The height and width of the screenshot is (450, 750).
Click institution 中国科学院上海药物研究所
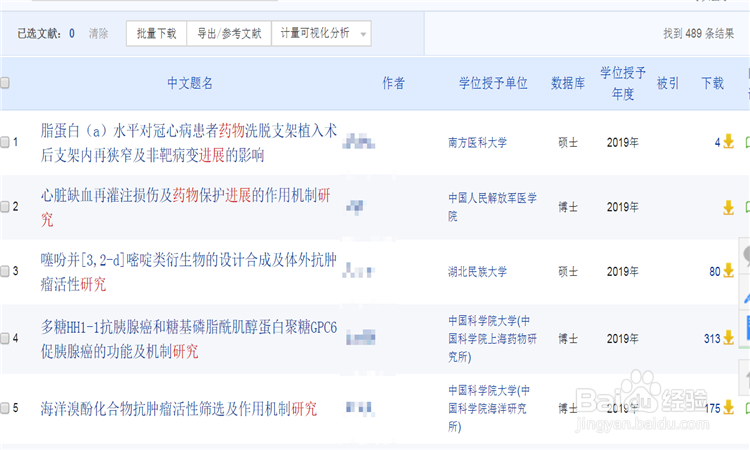tap(492, 339)
